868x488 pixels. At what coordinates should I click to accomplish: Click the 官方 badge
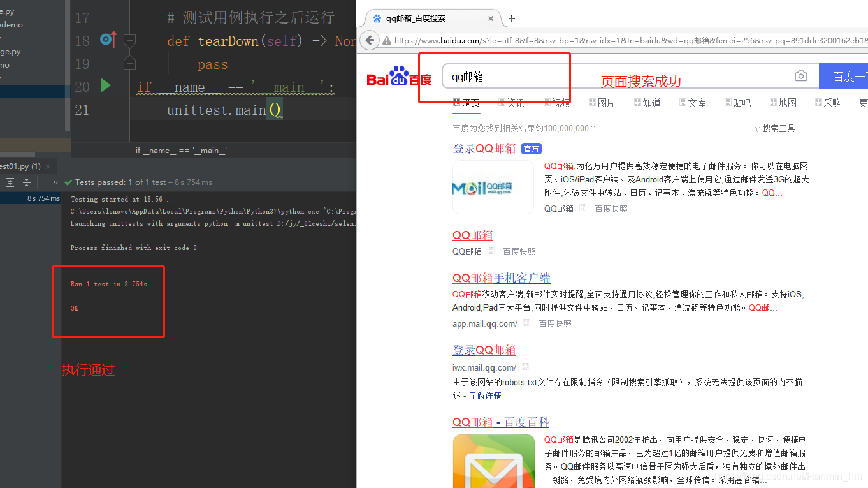tap(531, 149)
